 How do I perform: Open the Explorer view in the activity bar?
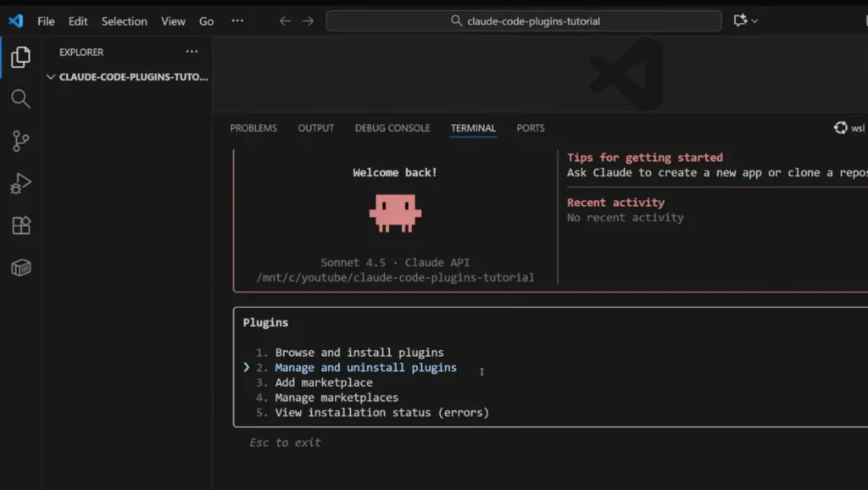pyautogui.click(x=20, y=57)
